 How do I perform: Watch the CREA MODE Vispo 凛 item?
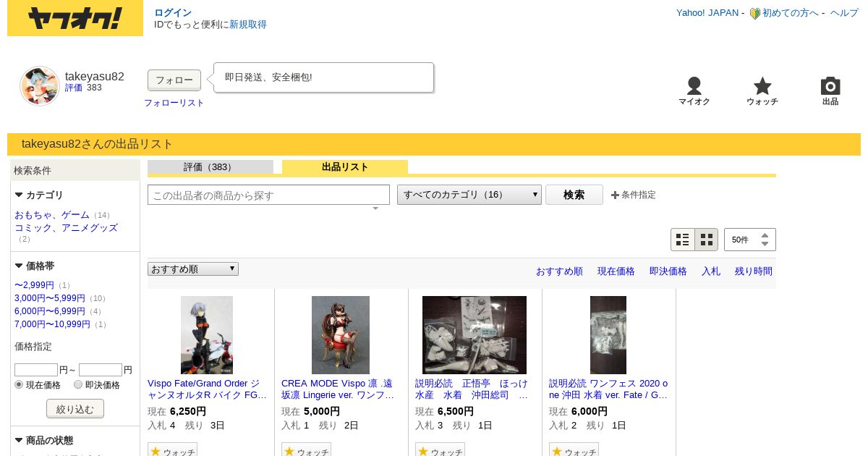pos(306,452)
